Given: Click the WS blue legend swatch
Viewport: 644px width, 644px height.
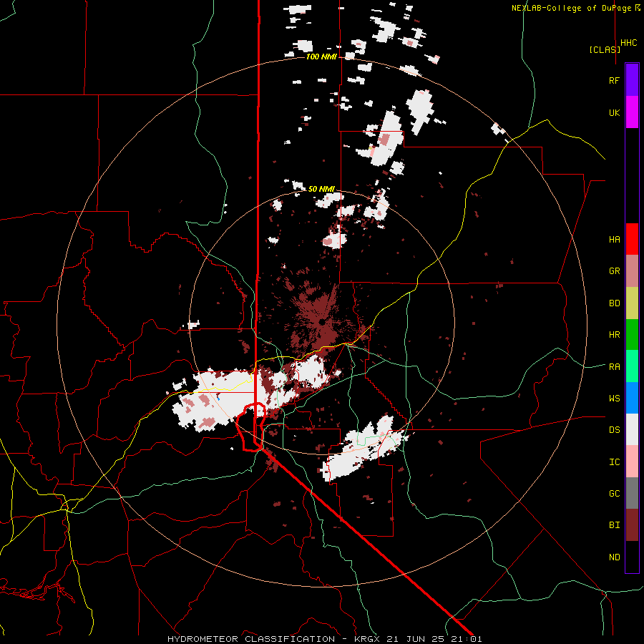Looking at the screenshot, I should coord(632,398).
